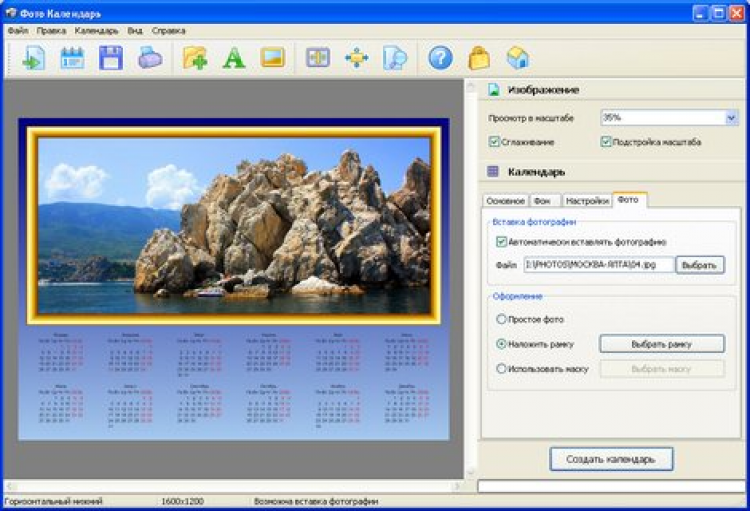Switch to the Настройки tab
Image resolution: width=750 pixels, height=511 pixels.
[x=586, y=201]
